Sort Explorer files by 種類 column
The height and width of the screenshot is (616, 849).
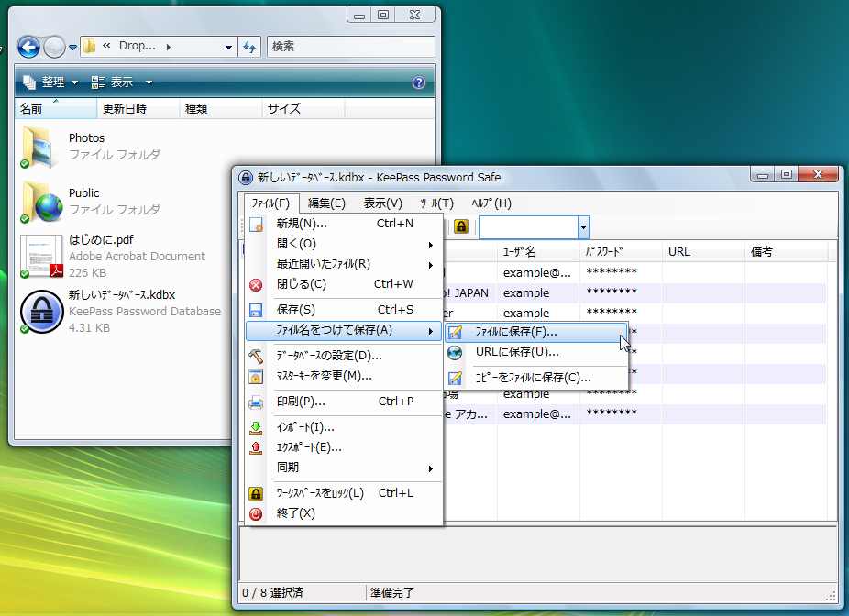[220, 109]
